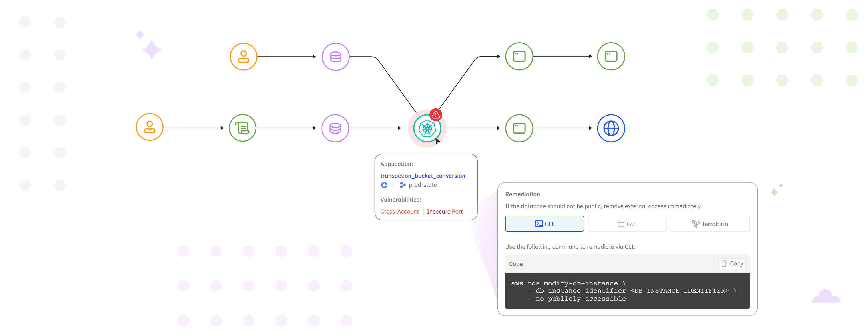
Task: Select the first green window node in the top row
Action: (x=519, y=56)
